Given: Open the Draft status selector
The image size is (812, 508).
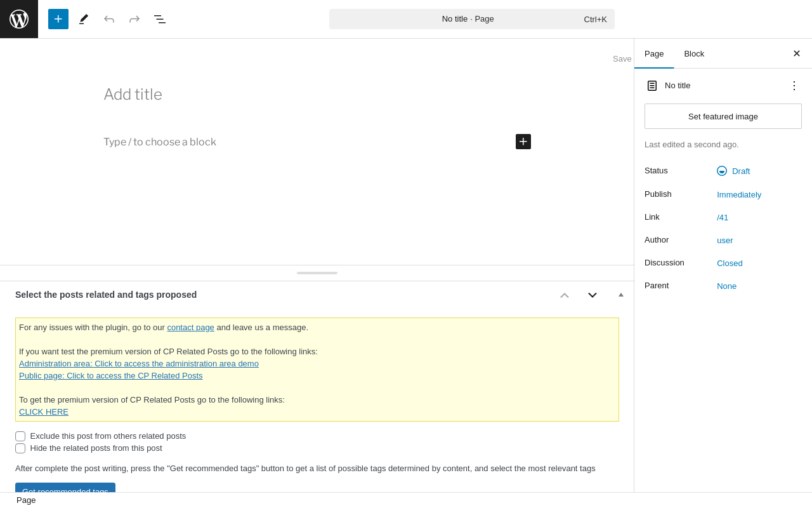Looking at the screenshot, I should pos(733,171).
